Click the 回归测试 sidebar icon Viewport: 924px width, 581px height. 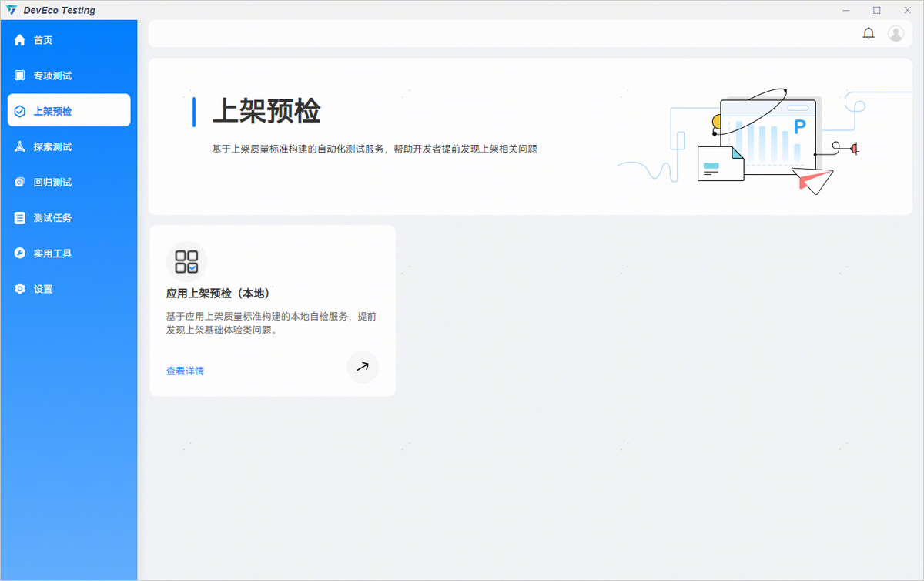tap(20, 183)
